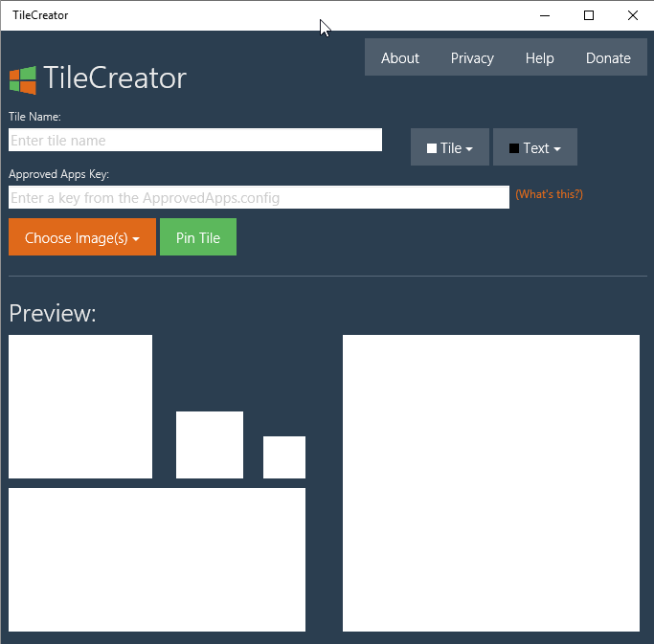Open the About page
654x644 pixels.
(x=400, y=58)
